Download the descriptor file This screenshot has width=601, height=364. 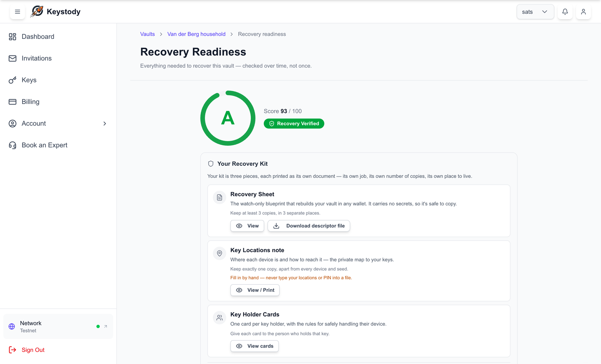pos(309,226)
